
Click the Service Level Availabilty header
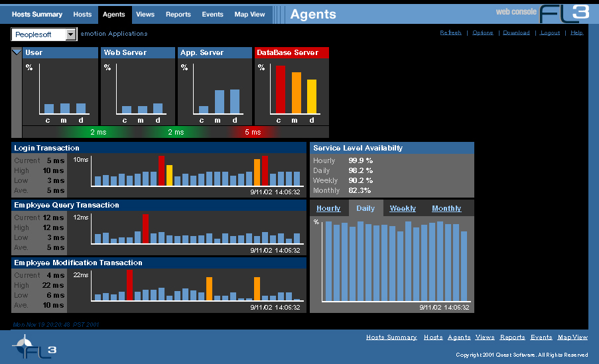392,148
